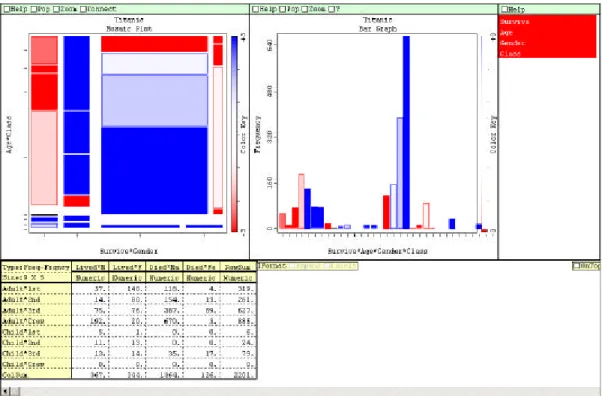This screenshot has height=396, width=602.
Task: Click the Numeric type cell under RowSum
Action: 238,278
